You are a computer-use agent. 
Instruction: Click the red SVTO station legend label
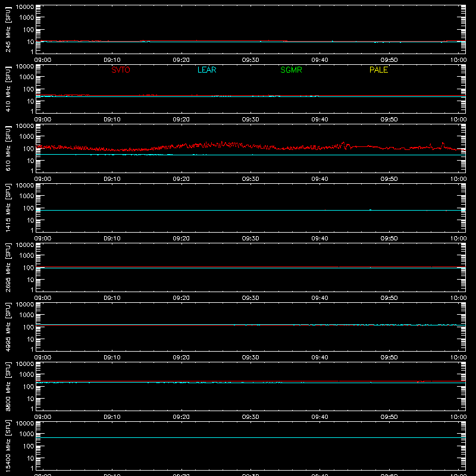coord(121,70)
